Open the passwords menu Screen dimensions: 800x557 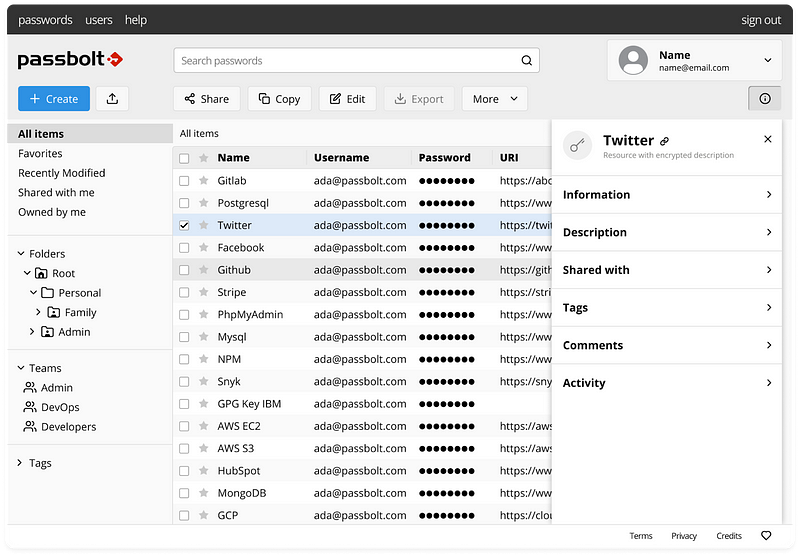pyautogui.click(x=45, y=20)
